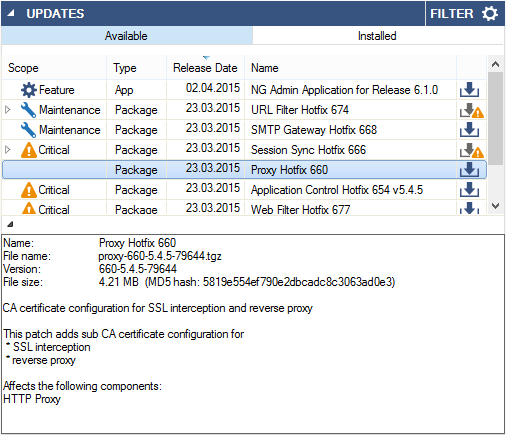506x435 pixels.
Task: Download SMTP Gateway Hotfix 668 package
Action: click(469, 130)
